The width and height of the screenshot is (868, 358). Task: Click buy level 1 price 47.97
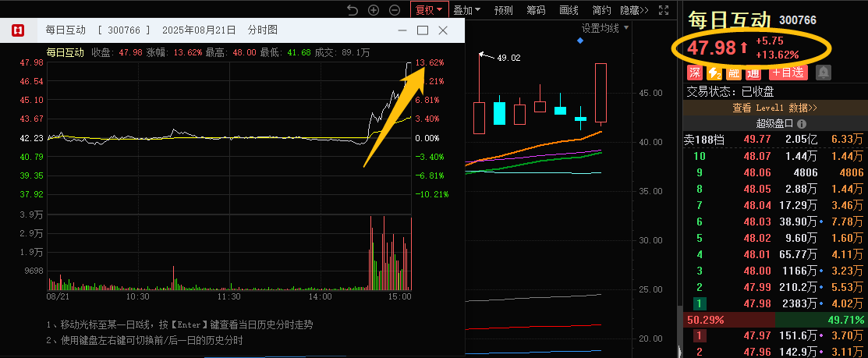click(758, 335)
